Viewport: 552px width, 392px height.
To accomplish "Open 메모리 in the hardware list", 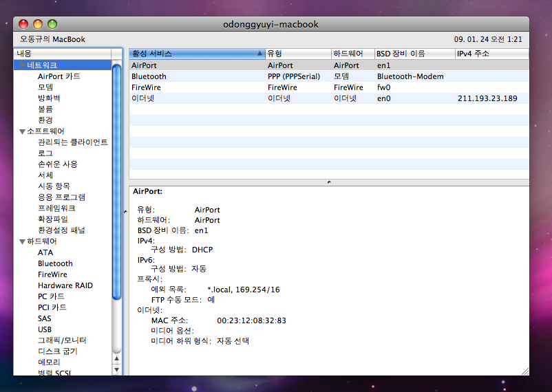I will 49,362.
